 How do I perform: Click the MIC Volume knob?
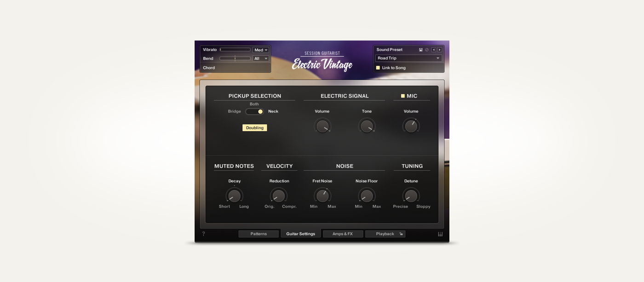[411, 126]
